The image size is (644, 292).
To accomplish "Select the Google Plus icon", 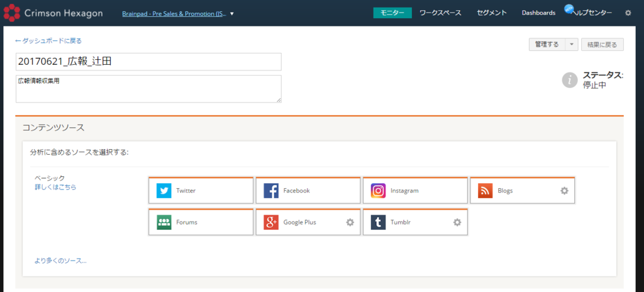I will (x=271, y=222).
